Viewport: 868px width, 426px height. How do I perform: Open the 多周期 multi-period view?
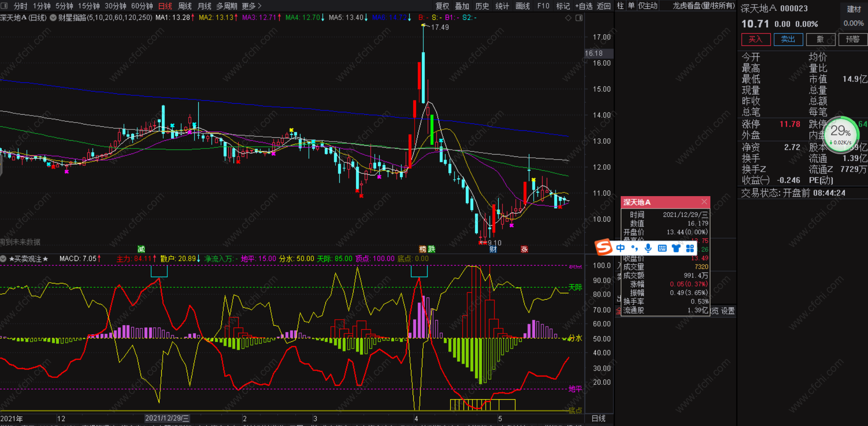(x=226, y=6)
